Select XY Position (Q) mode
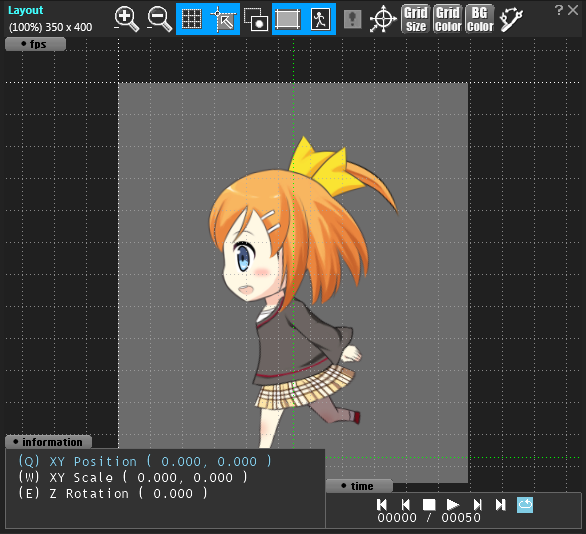The image size is (586, 534). (x=145, y=462)
